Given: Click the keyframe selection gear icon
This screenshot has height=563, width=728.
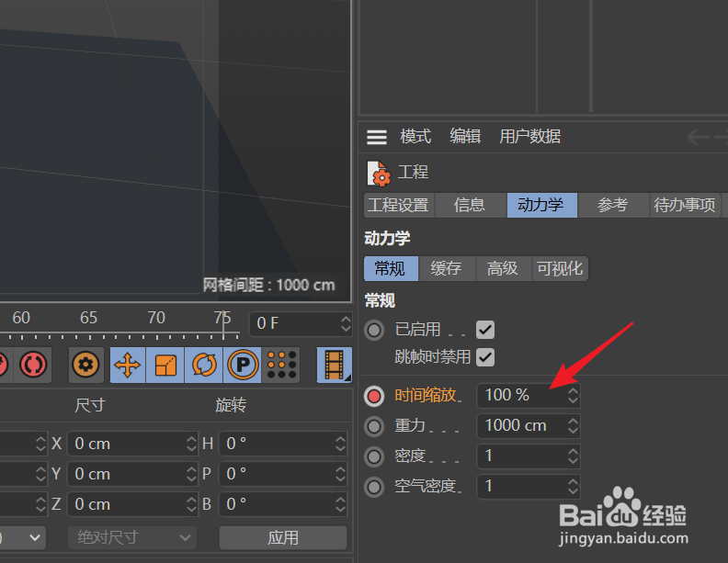Looking at the screenshot, I should click(x=85, y=365).
